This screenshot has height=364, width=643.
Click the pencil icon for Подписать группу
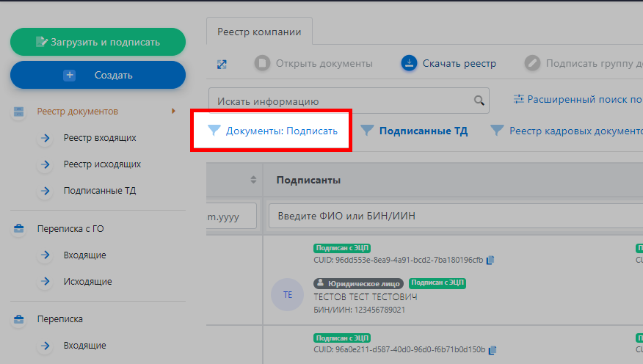pyautogui.click(x=532, y=64)
